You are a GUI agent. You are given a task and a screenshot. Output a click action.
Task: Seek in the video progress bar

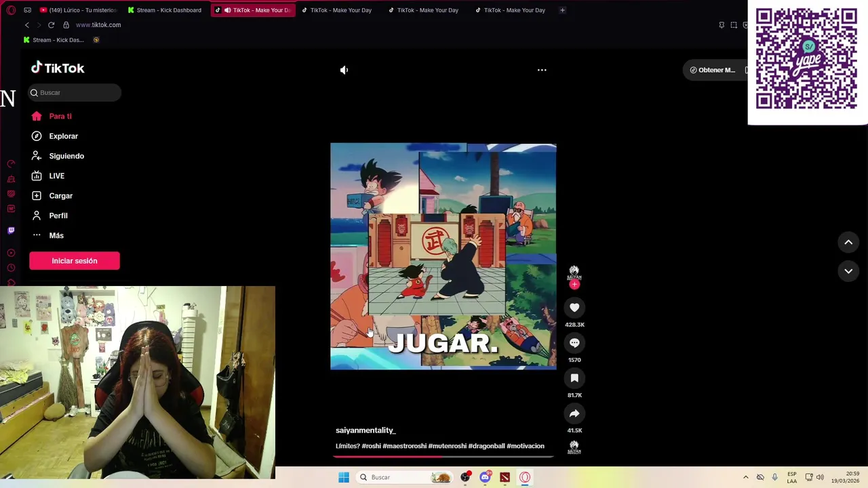click(443, 456)
